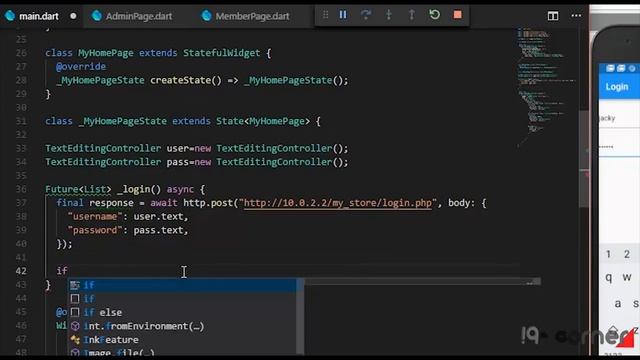Choose the 'if else' snippet suggestion
This screenshot has width=640, height=360.
182,312
